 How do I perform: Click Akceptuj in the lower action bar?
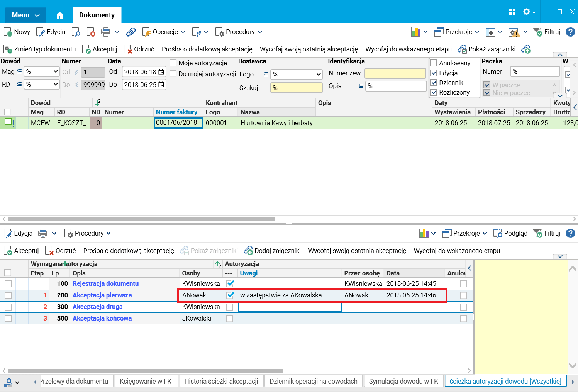(x=21, y=251)
